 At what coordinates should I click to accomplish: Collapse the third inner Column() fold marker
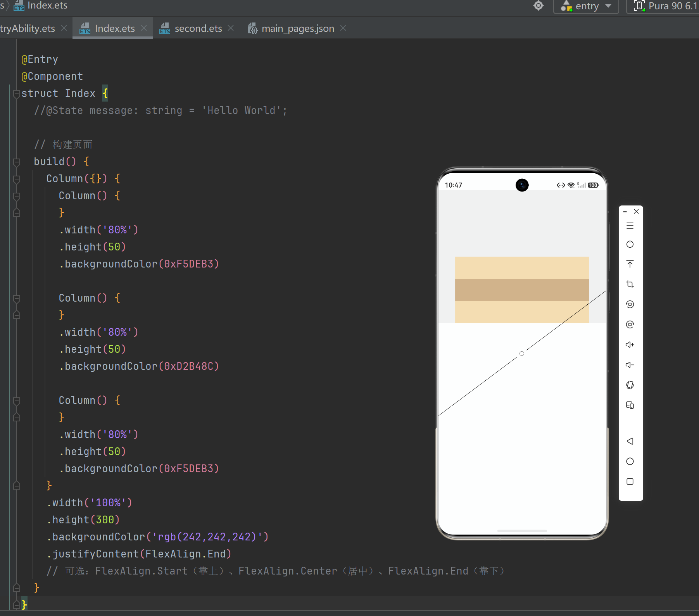coord(17,401)
